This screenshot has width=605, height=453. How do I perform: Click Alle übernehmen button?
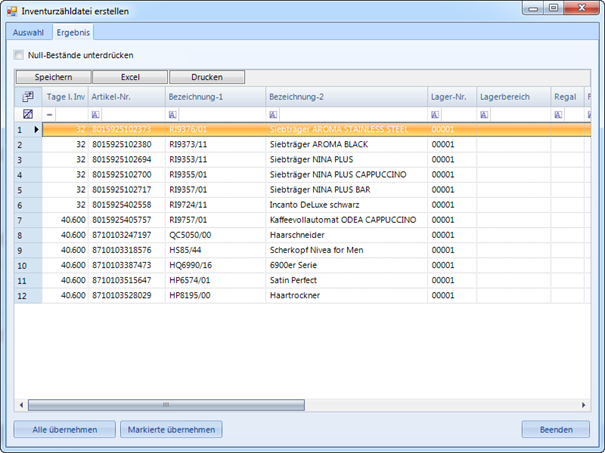[x=64, y=429]
